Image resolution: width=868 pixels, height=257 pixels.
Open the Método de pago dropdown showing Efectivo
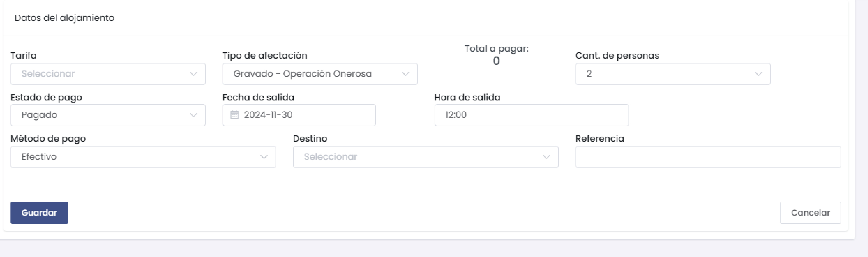(x=143, y=157)
